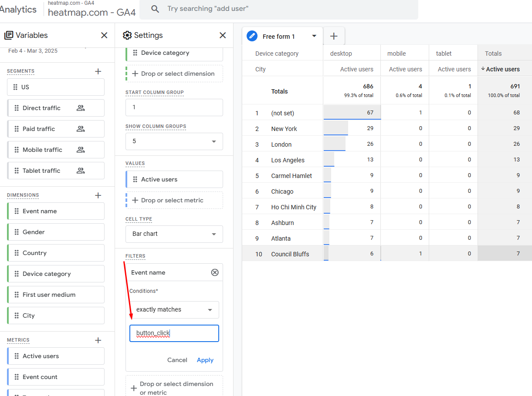Open the exactly matches condition dropdown
532x396 pixels.
(174, 310)
